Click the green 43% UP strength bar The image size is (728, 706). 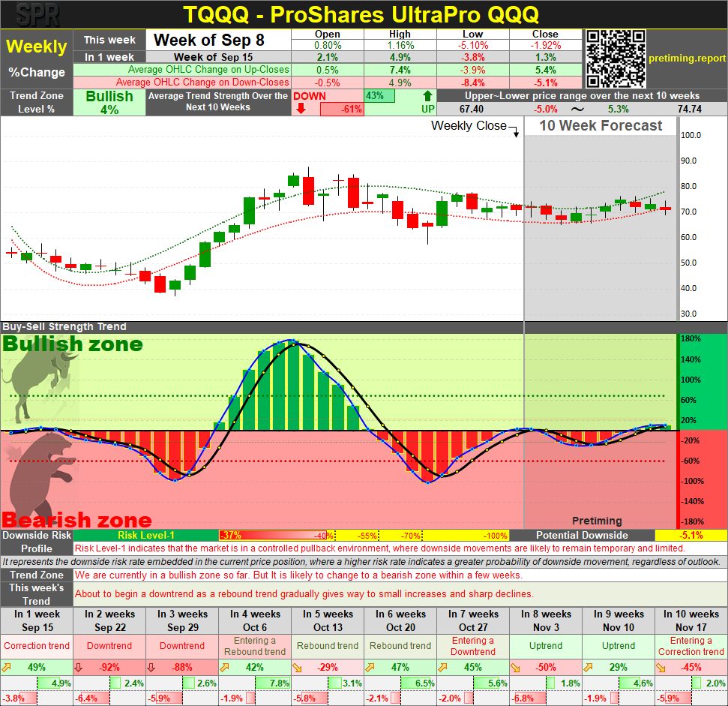[379, 96]
